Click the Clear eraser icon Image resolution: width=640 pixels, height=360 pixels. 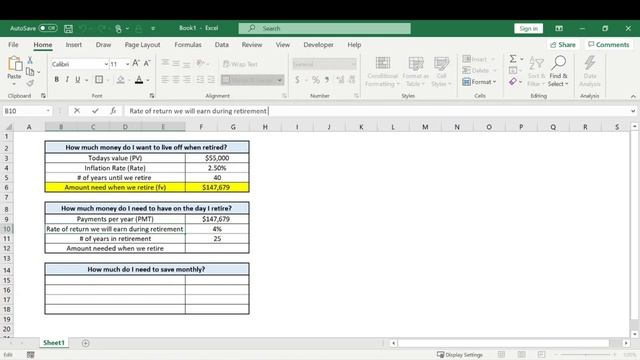[x=513, y=82]
